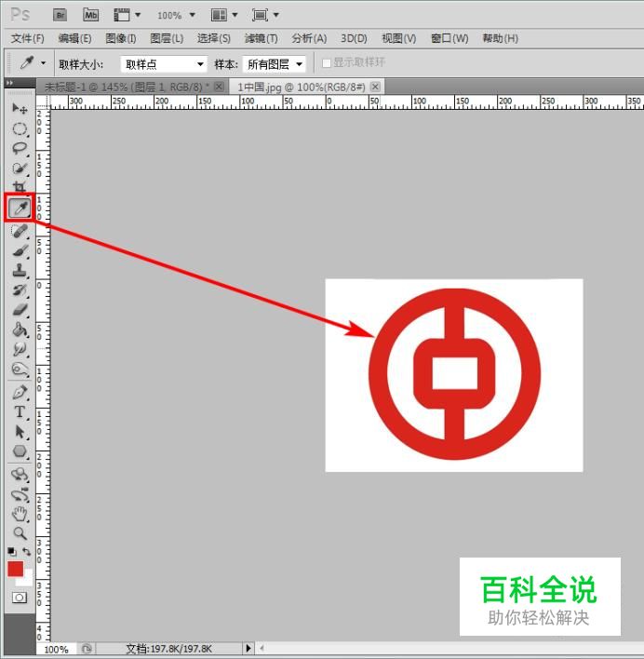This screenshot has width=644, height=659.
Task: Select the Clone Stamp tool
Action: 20,271
